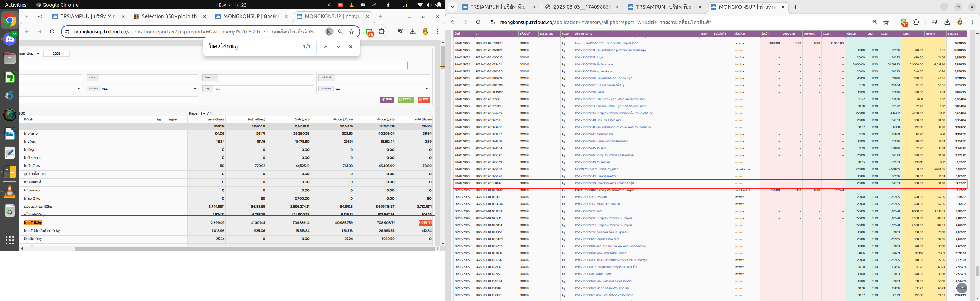Open Downloads in the right Chrome window

point(947,22)
